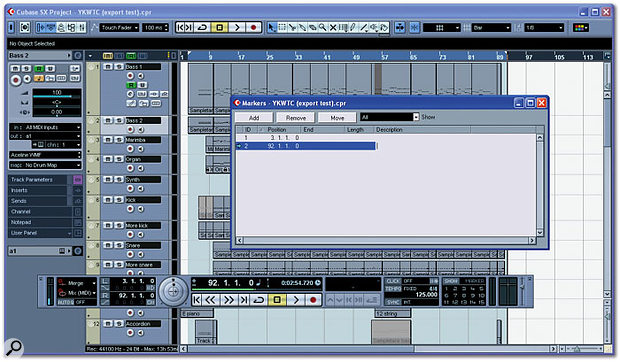Enable record on Bass 2 track
This screenshot has height=362, width=620.
click(x=130, y=130)
